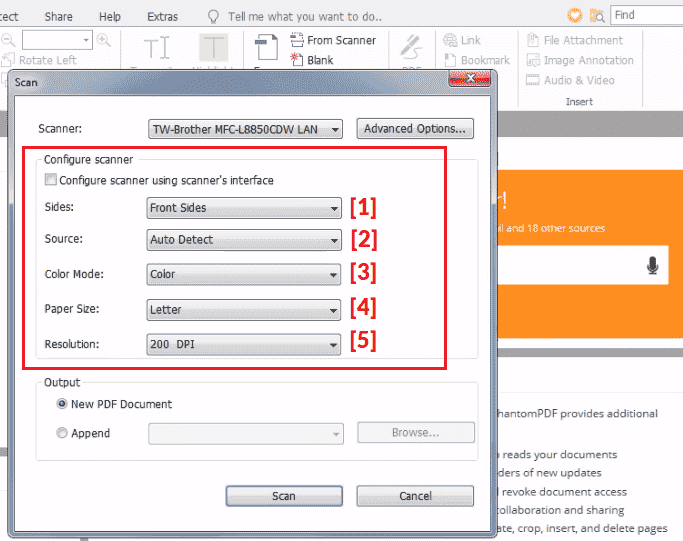
Task: Open the Extras menu
Action: [x=162, y=17]
